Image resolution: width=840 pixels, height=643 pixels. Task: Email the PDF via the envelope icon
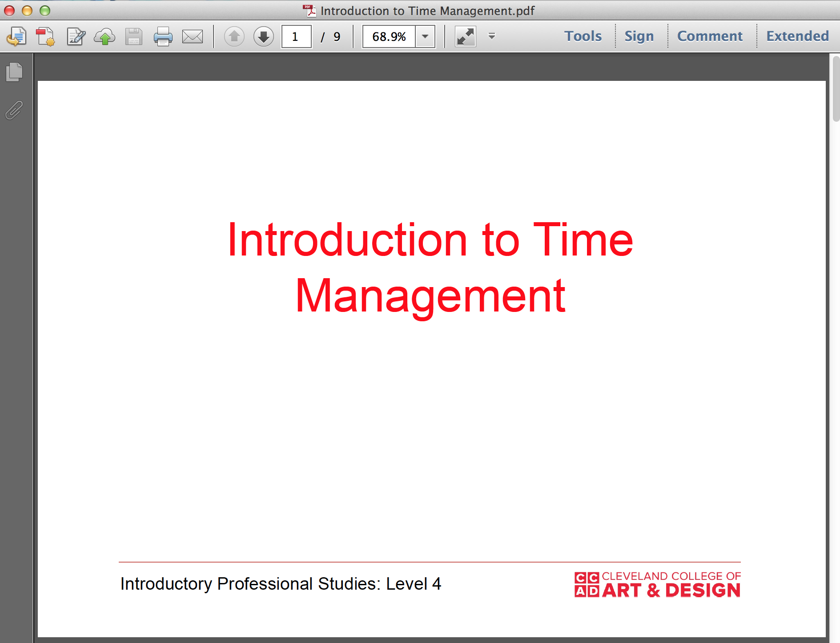192,36
